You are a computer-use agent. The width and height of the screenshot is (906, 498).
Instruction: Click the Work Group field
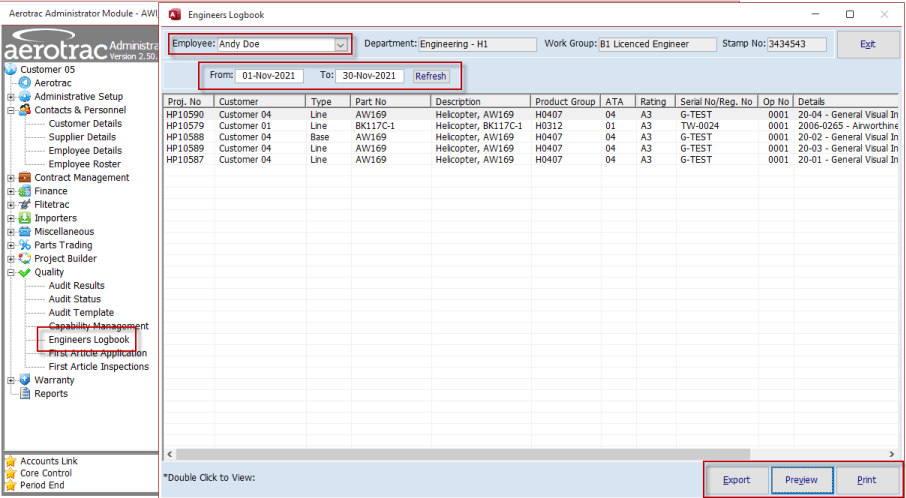[657, 44]
